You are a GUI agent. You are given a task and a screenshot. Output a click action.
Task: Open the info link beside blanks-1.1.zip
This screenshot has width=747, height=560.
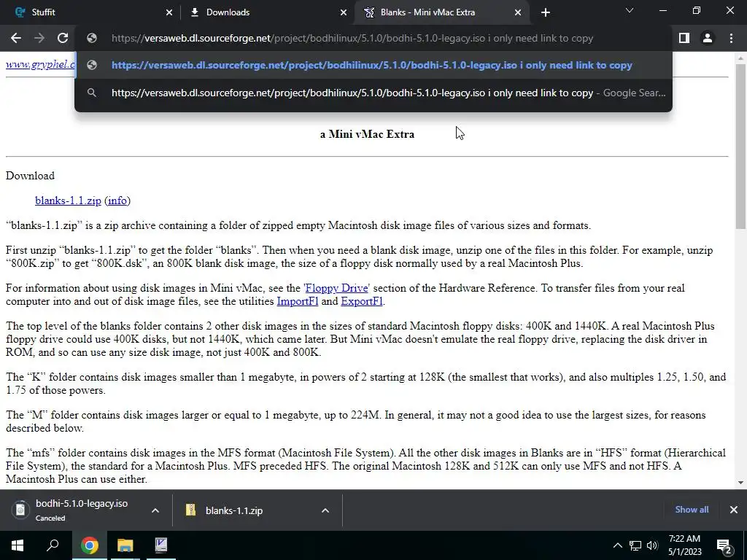click(x=117, y=201)
